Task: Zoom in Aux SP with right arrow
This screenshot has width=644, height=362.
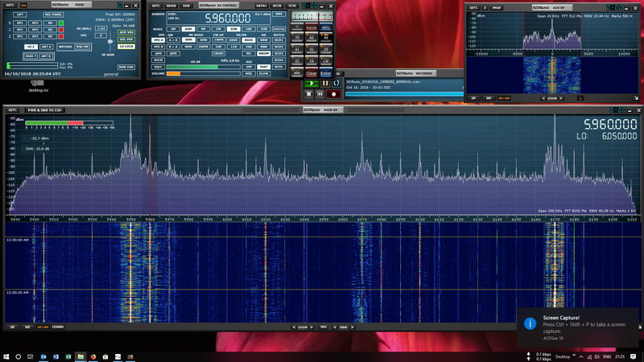Action: (561, 98)
